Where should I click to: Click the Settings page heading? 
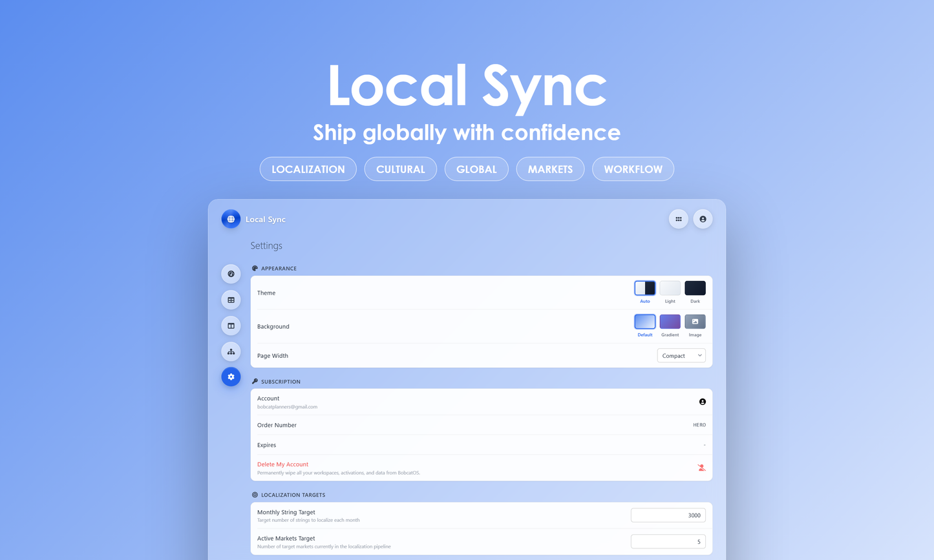point(266,245)
